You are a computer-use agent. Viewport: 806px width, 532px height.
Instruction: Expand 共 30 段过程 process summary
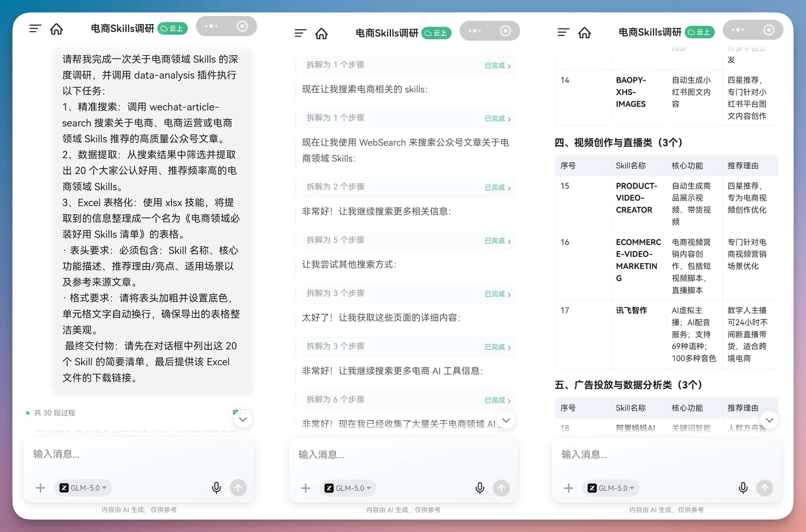click(54, 412)
